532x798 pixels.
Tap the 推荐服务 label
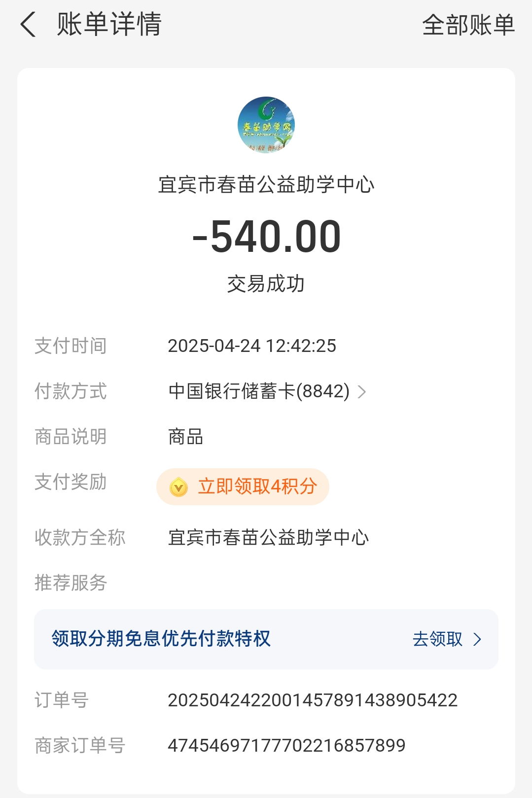click(x=71, y=583)
